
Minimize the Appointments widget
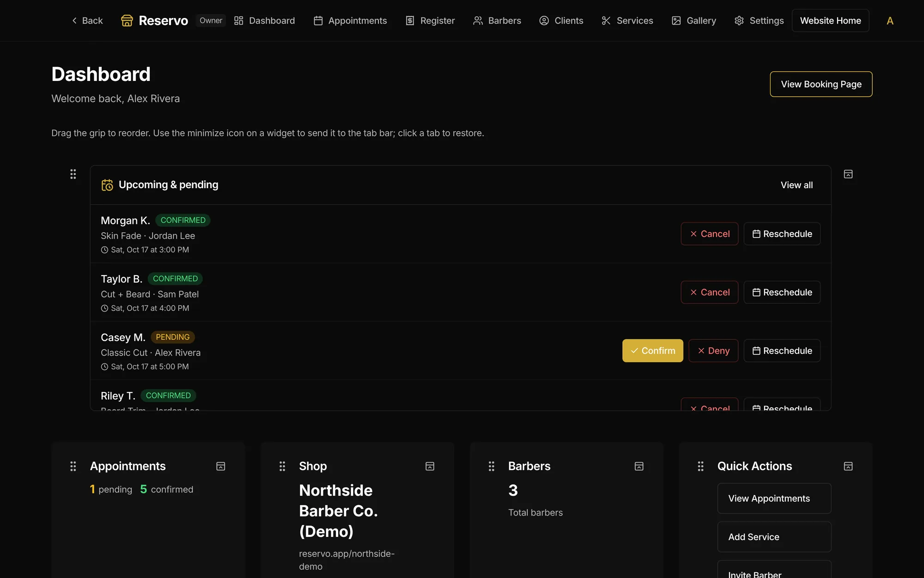pyautogui.click(x=221, y=466)
